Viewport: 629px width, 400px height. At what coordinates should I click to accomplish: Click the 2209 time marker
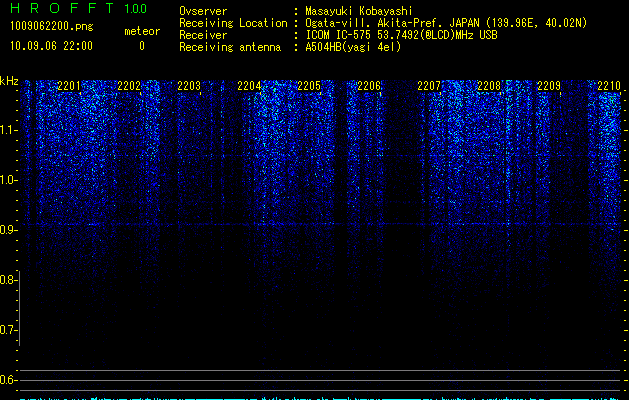pyautogui.click(x=549, y=86)
